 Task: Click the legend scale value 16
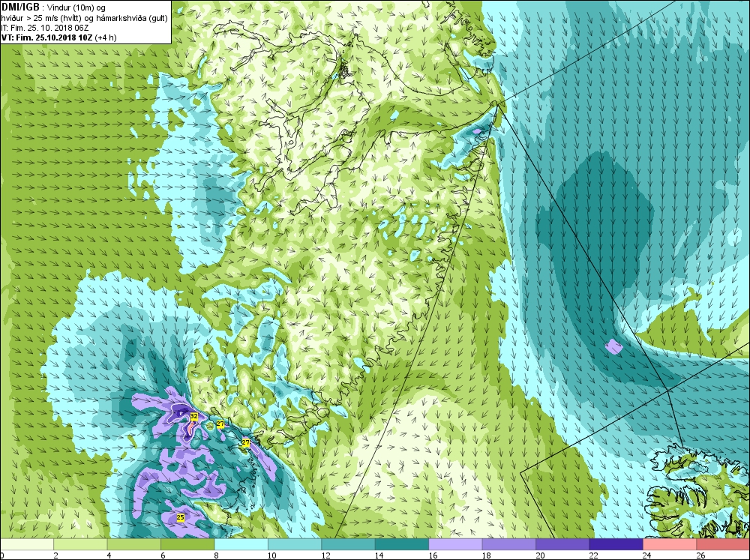point(433,556)
